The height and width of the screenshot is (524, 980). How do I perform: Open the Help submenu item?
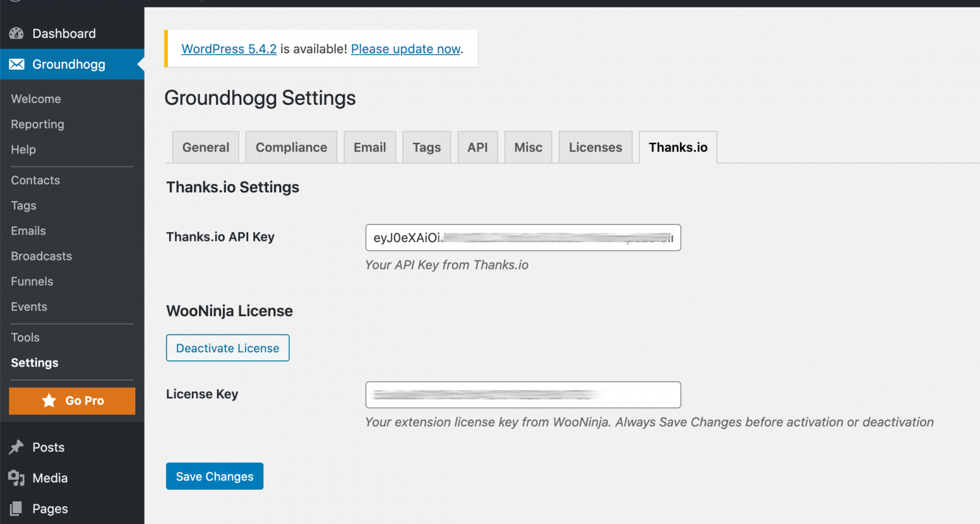(23, 150)
